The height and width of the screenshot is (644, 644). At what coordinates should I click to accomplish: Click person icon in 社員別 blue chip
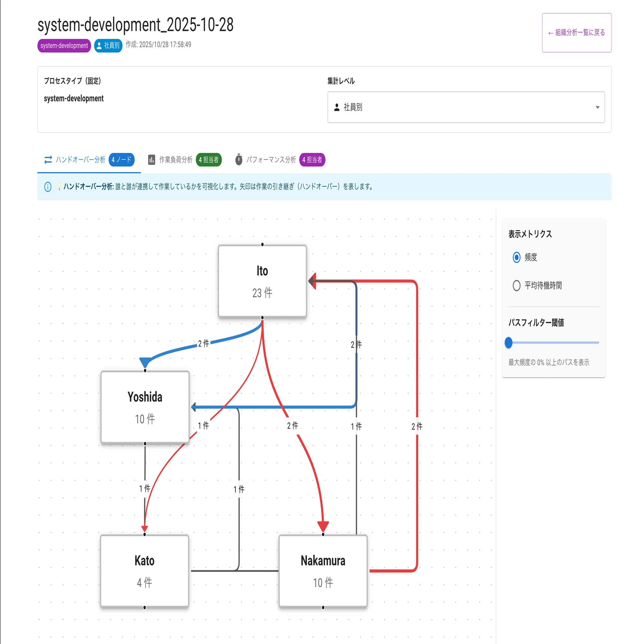(99, 46)
